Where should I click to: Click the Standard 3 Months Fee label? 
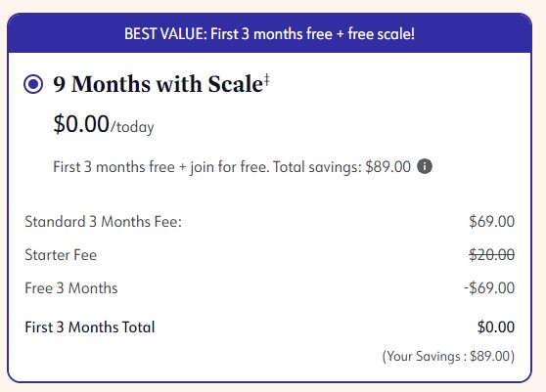[x=104, y=222]
